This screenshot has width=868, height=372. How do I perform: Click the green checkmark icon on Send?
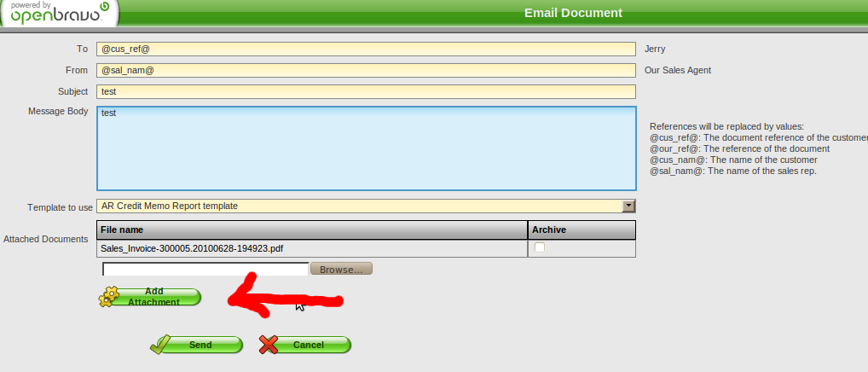click(160, 345)
